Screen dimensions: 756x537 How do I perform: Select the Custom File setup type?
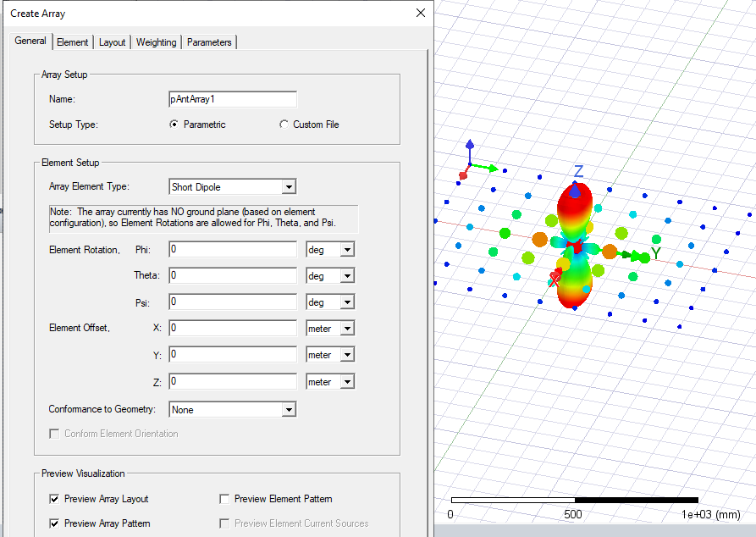coord(284,125)
